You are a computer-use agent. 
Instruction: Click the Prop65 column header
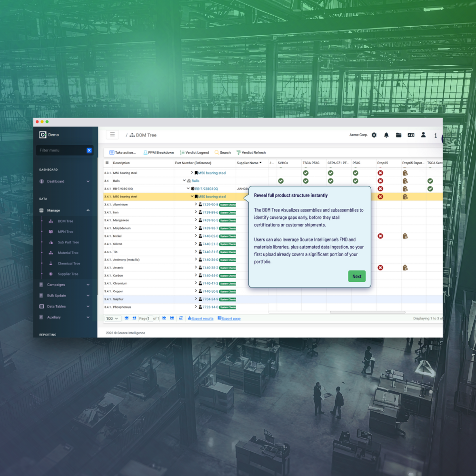coord(383,163)
